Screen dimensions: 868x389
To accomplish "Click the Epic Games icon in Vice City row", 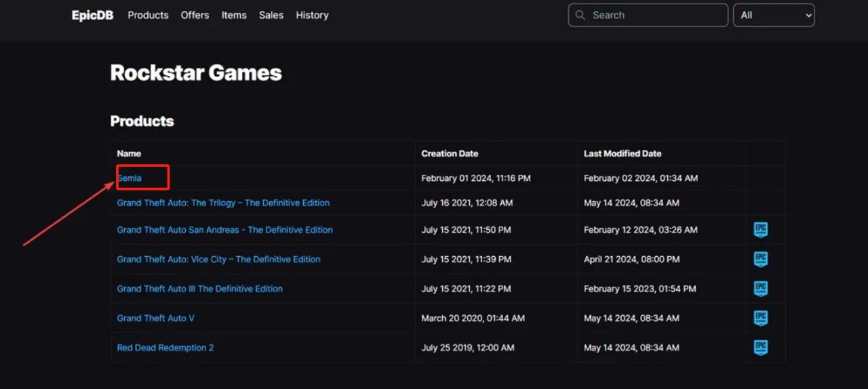I will pos(761,259).
